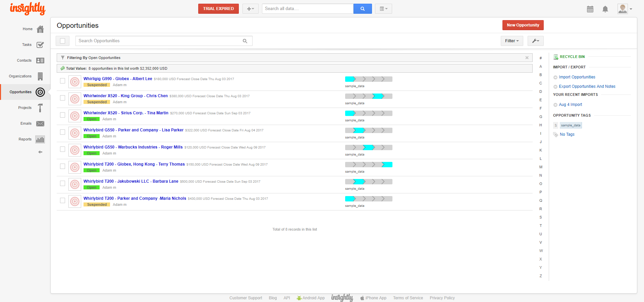Select the Home menu label
Viewport: 644px width, 302px height.
(x=28, y=29)
